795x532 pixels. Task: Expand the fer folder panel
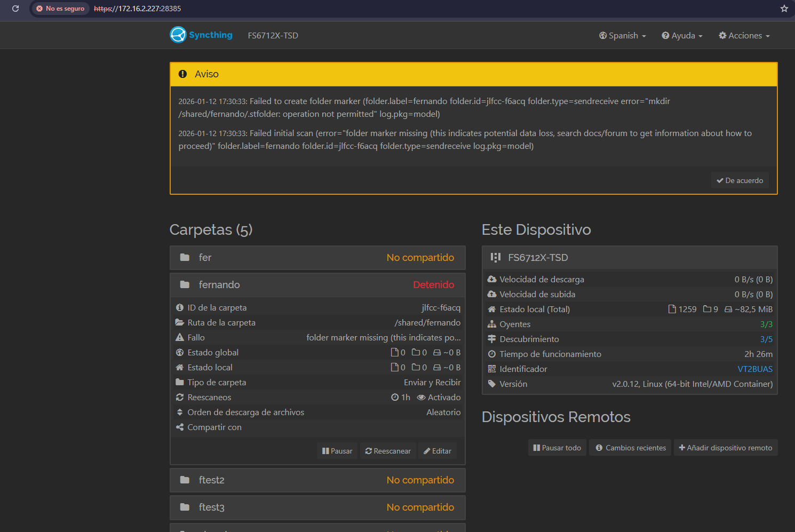[317, 258]
